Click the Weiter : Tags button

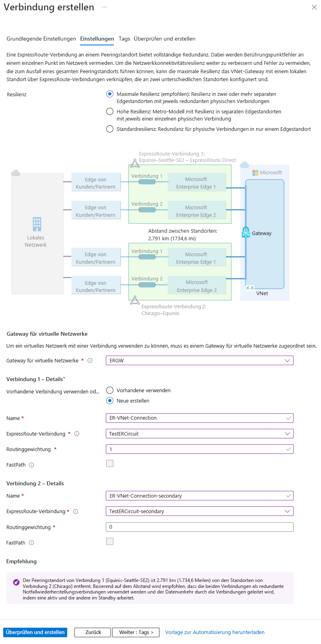(136, 632)
